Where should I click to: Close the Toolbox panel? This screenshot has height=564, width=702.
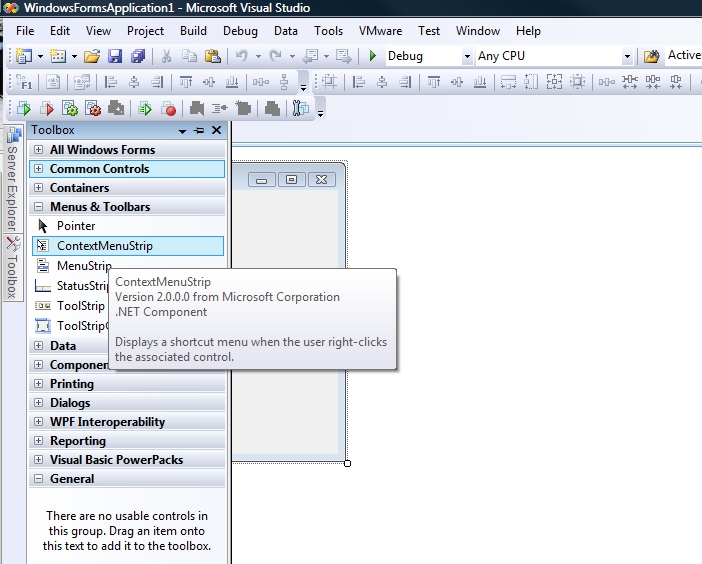(216, 130)
